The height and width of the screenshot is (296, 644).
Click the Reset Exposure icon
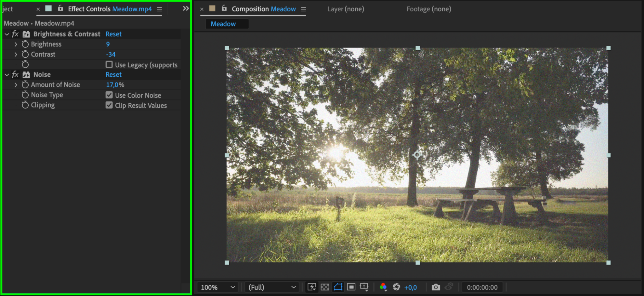pos(397,287)
